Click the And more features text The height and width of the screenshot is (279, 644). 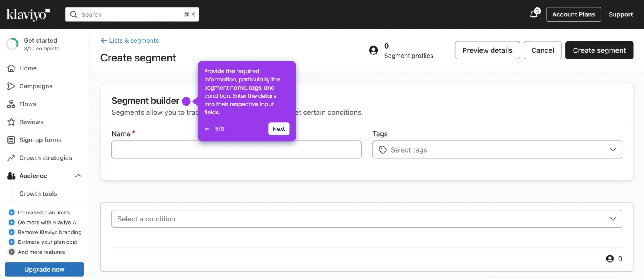tap(41, 252)
